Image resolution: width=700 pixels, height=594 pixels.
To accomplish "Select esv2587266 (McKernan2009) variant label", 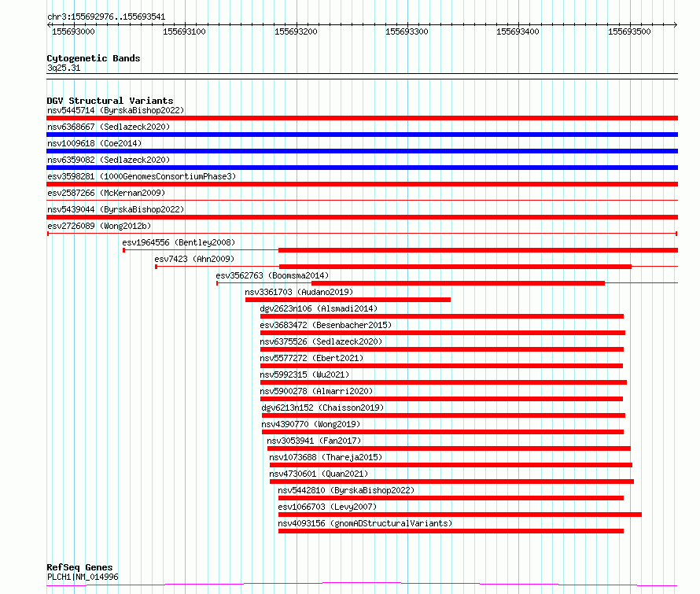I will (106, 193).
